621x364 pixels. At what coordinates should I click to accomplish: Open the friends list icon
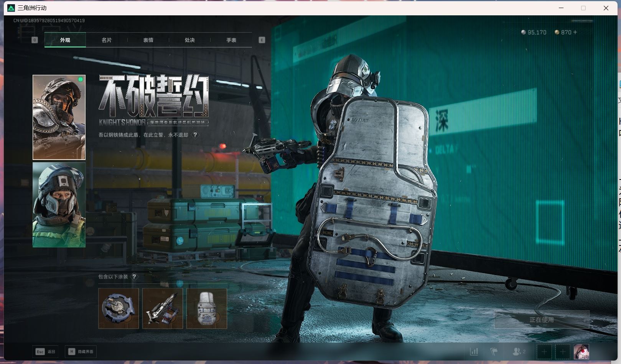click(519, 351)
